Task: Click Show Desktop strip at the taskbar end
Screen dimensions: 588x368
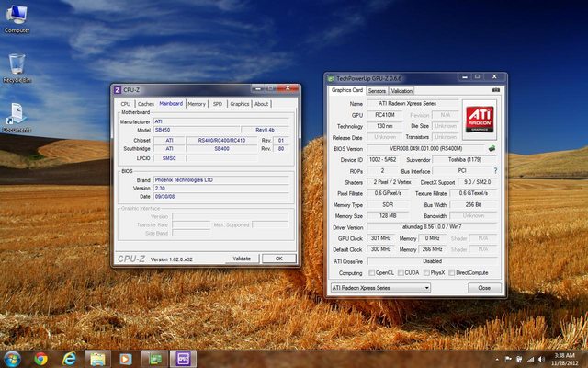Action: (x=585, y=359)
